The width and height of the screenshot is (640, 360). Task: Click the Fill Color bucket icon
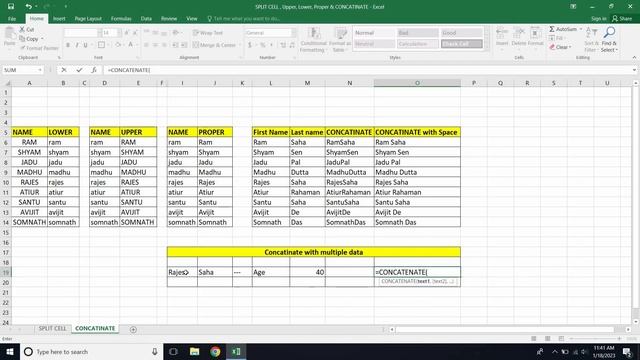118,45
